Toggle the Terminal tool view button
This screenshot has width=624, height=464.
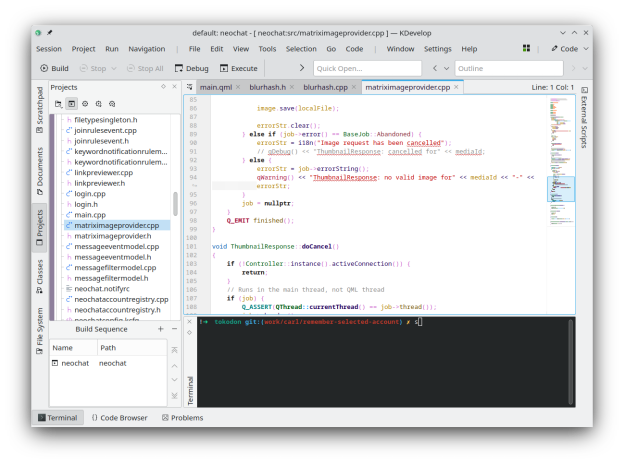[x=57, y=418]
